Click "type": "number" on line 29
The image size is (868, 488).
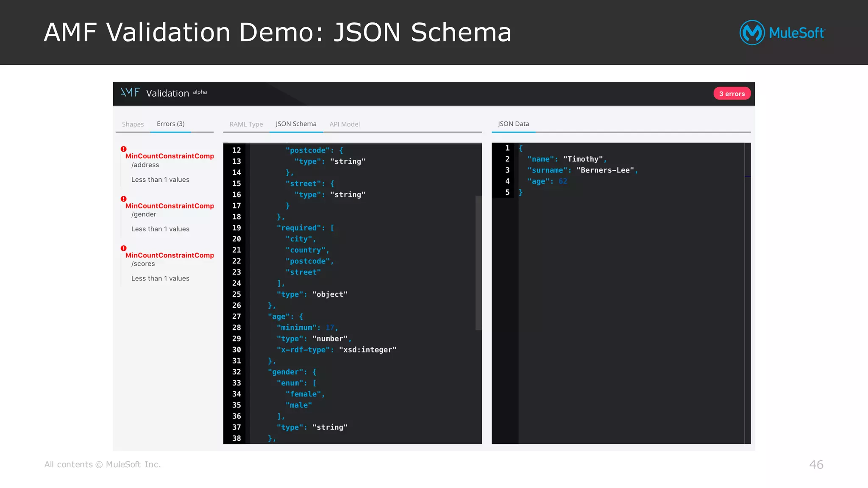(314, 338)
